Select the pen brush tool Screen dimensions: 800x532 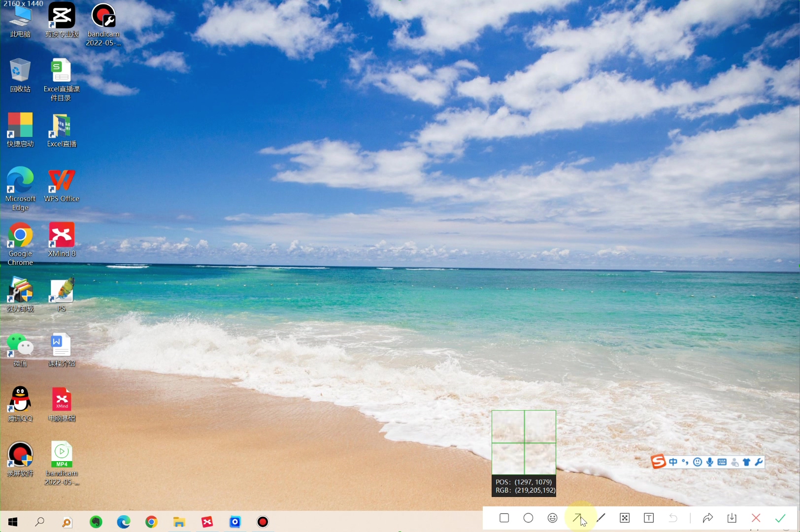pos(601,518)
